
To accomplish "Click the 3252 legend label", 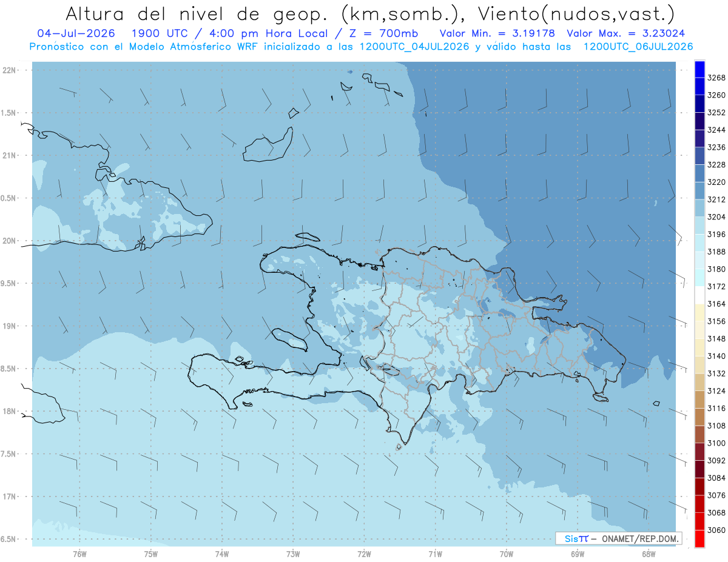I will click(x=716, y=113).
